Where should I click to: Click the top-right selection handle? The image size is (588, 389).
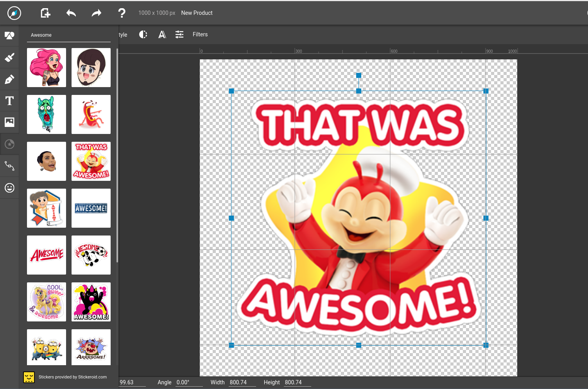[486, 91]
